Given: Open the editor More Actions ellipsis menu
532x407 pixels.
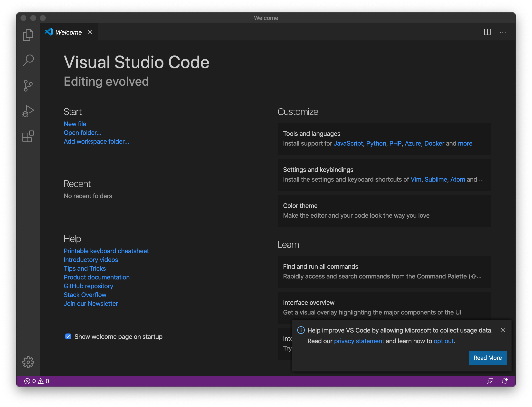Looking at the screenshot, I should click(503, 32).
